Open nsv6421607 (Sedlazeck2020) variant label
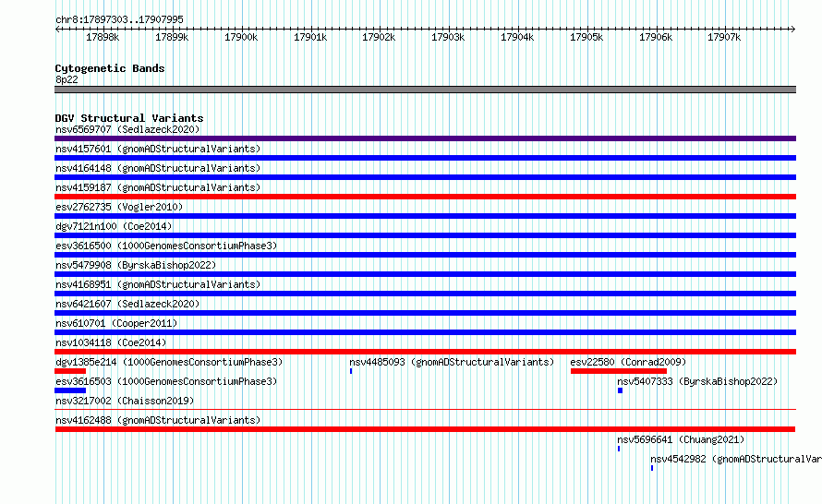Image resolution: width=822 pixels, height=504 pixels. [x=127, y=304]
